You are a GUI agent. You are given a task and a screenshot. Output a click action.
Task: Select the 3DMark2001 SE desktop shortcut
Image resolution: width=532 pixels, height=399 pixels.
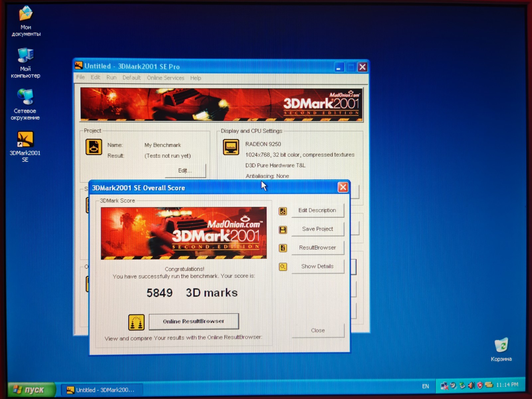pyautogui.click(x=25, y=146)
